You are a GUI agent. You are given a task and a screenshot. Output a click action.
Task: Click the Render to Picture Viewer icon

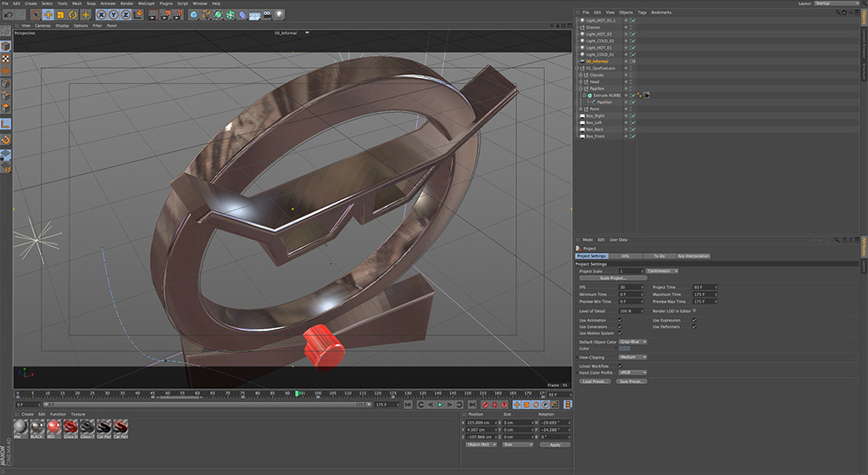pos(166,14)
